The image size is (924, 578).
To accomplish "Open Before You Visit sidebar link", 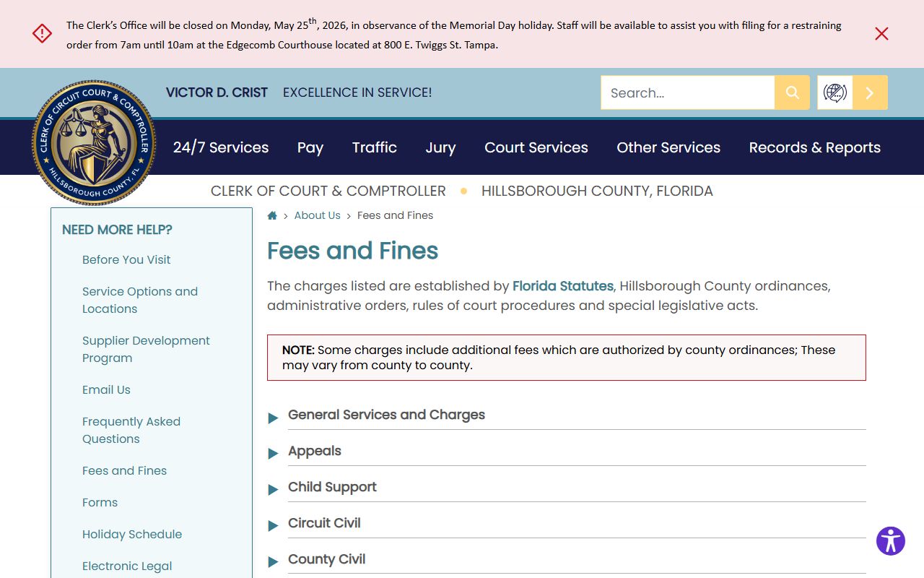I will tap(126, 259).
